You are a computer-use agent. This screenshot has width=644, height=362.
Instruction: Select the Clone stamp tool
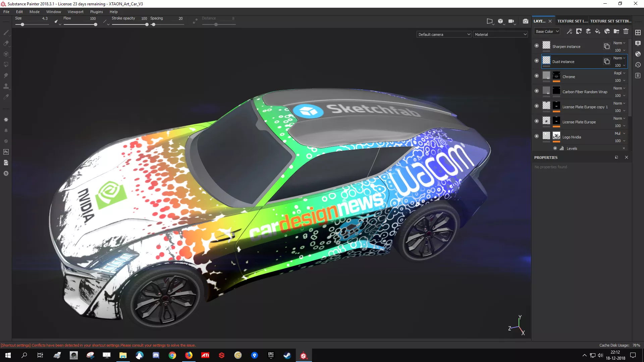(6, 86)
